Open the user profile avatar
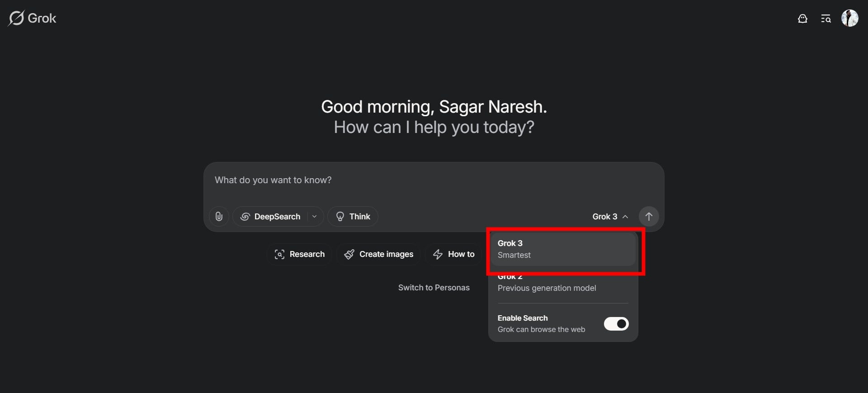The image size is (868, 393). [849, 19]
